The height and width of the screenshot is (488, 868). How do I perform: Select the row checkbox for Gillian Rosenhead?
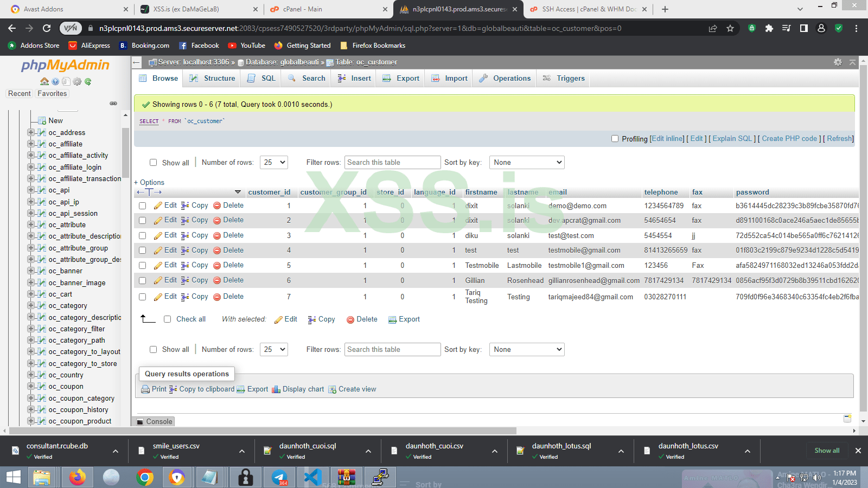tap(142, 281)
